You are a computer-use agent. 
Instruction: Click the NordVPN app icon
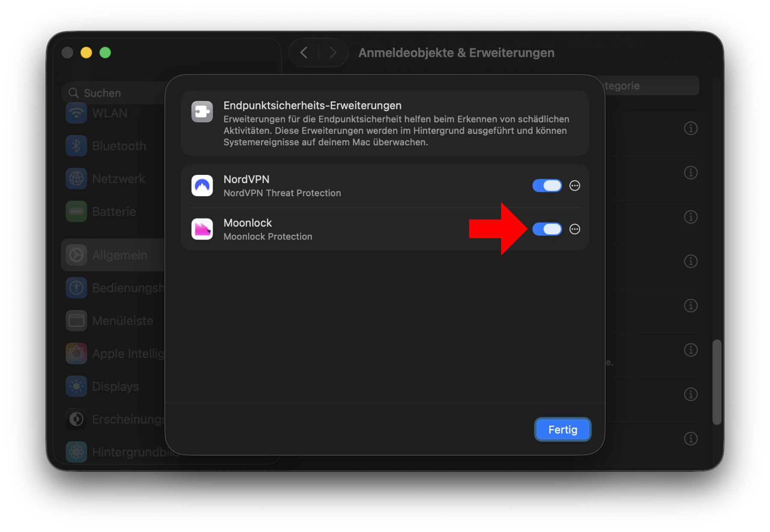pyautogui.click(x=202, y=186)
